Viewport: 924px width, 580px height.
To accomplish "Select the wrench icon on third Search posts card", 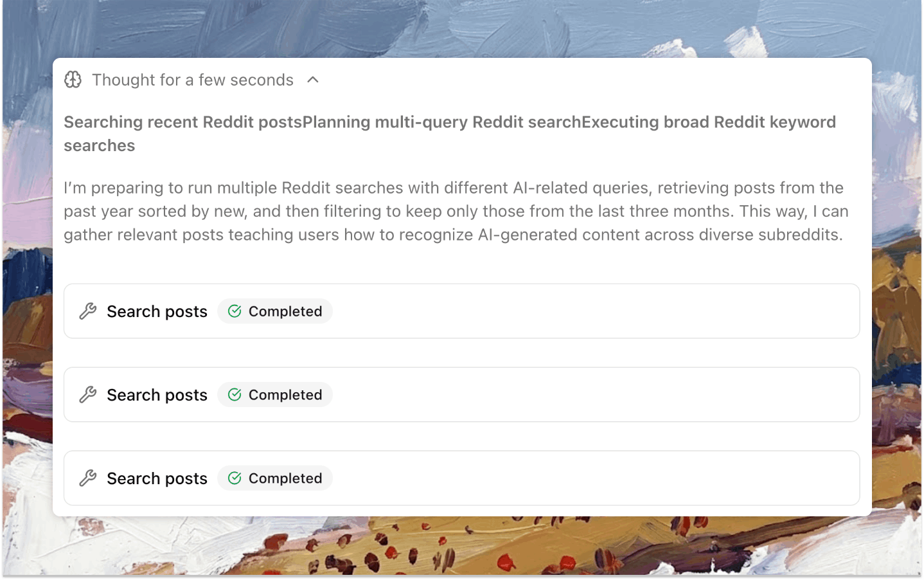I will (88, 478).
